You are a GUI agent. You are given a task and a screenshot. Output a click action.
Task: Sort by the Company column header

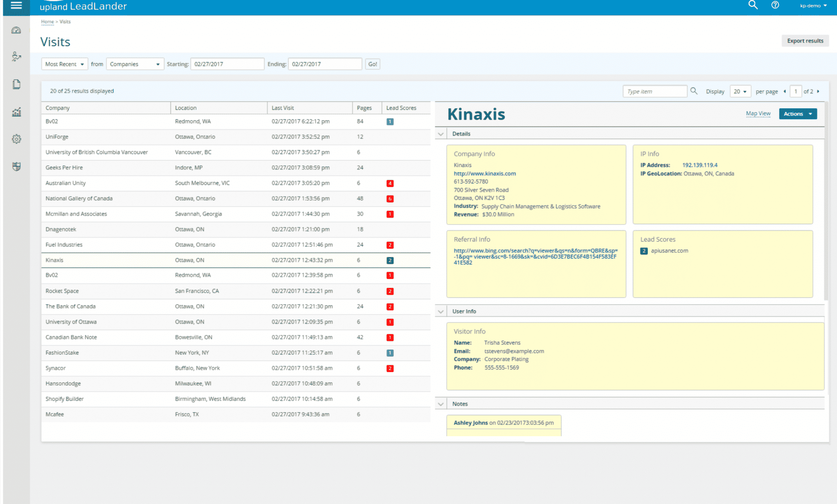point(106,108)
